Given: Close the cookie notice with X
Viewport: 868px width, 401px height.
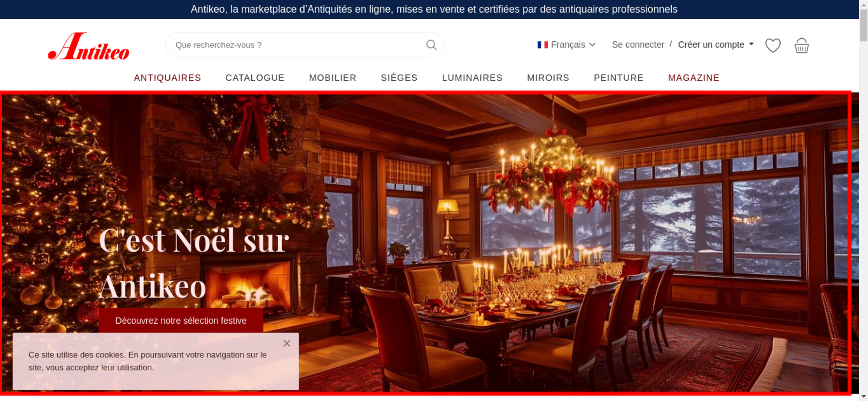Looking at the screenshot, I should tap(287, 343).
